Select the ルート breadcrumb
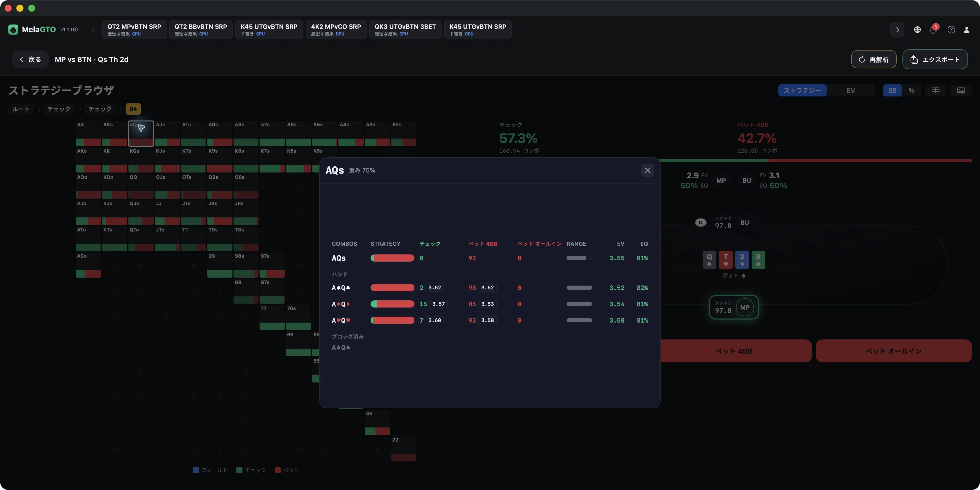This screenshot has height=490, width=980. pyautogui.click(x=20, y=109)
